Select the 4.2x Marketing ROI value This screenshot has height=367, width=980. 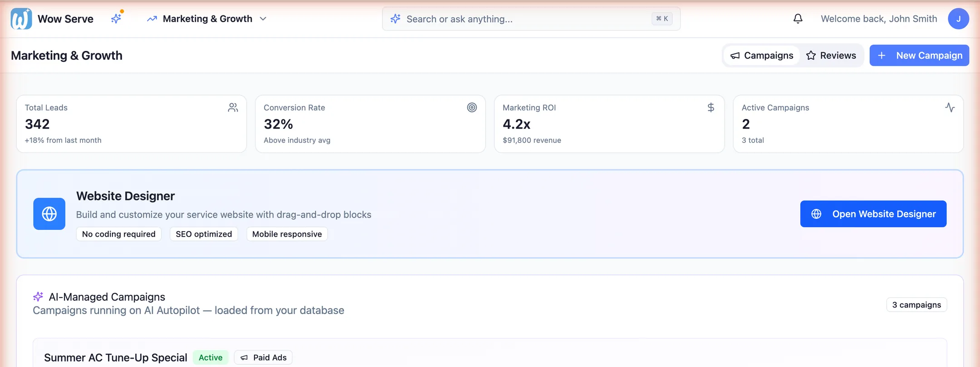(x=516, y=124)
